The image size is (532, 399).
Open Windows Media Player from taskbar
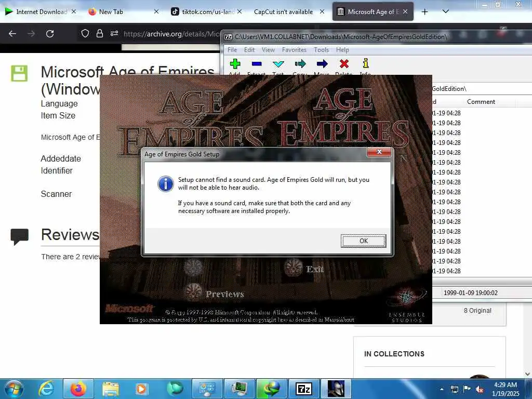point(141,389)
